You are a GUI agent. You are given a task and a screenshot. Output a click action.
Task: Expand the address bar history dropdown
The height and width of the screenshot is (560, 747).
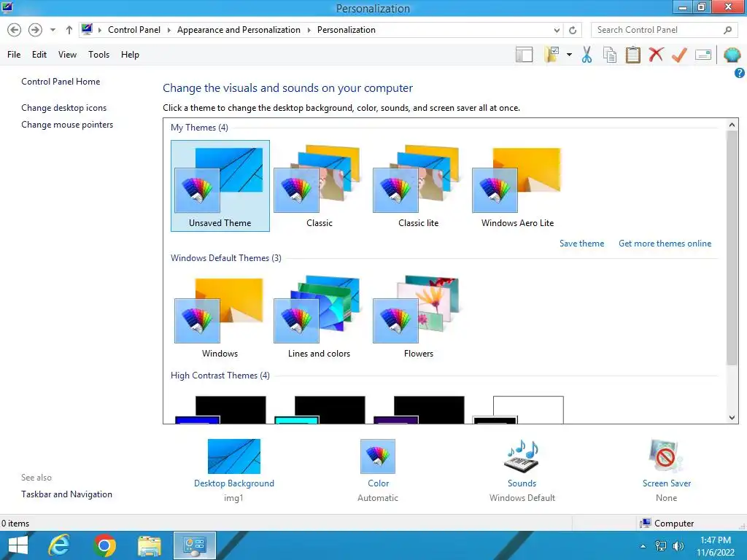pyautogui.click(x=557, y=30)
